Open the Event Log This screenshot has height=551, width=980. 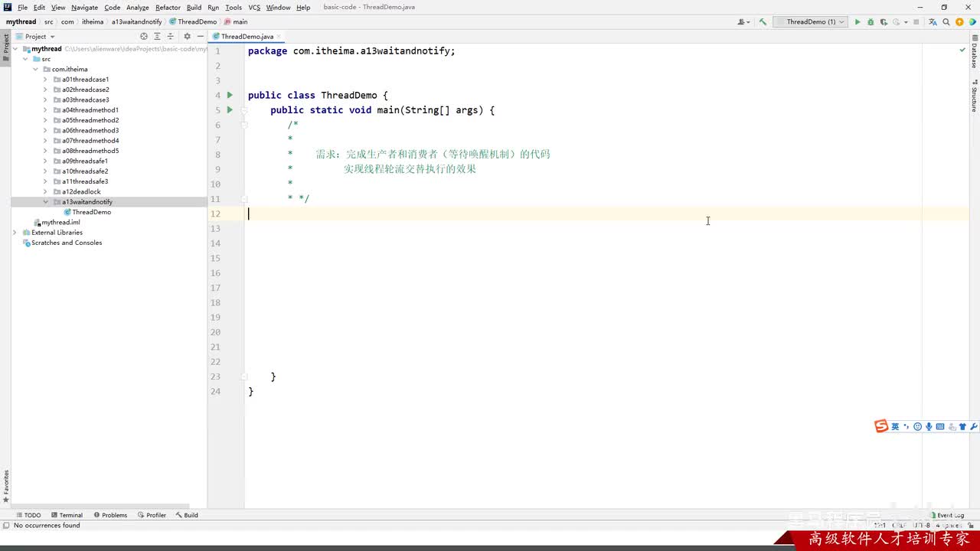[x=946, y=515]
